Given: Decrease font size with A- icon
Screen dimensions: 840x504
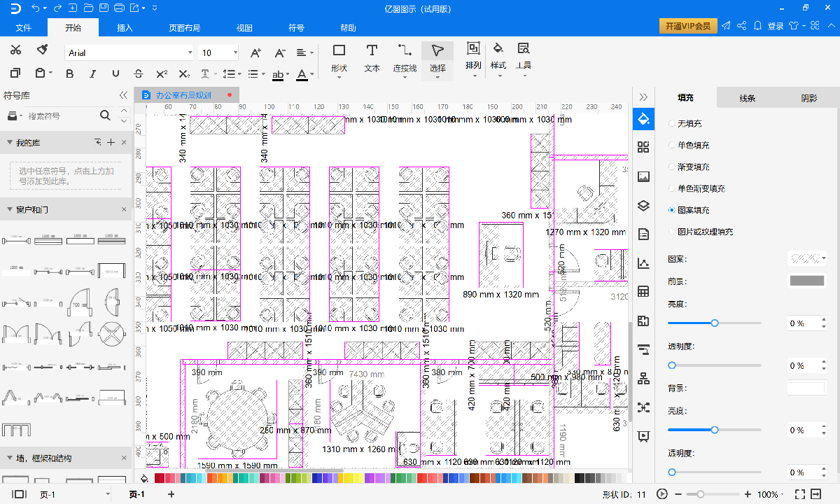Looking at the screenshot, I should [279, 52].
